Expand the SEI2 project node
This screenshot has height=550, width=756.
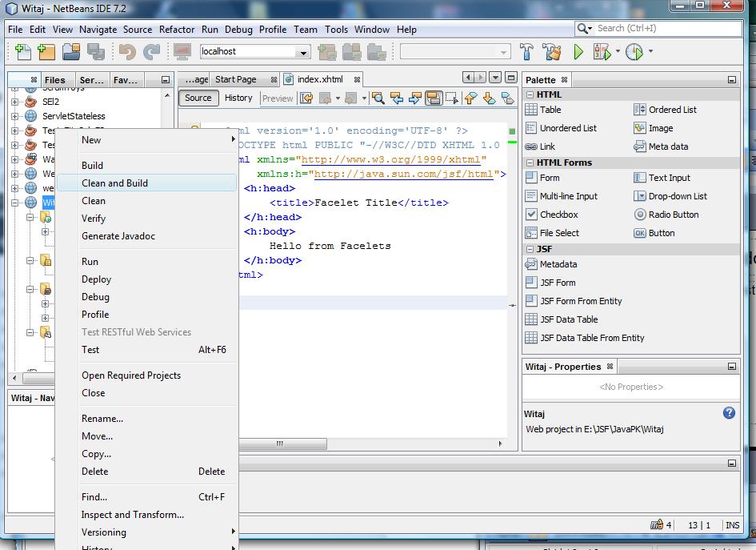click(x=15, y=102)
